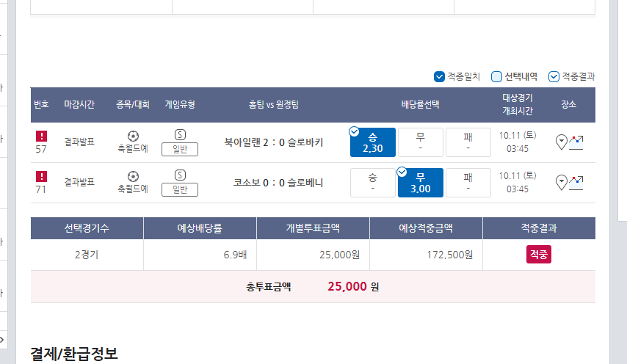Enable the 선택내역 checkbox
The image size is (627, 364).
[x=496, y=76]
